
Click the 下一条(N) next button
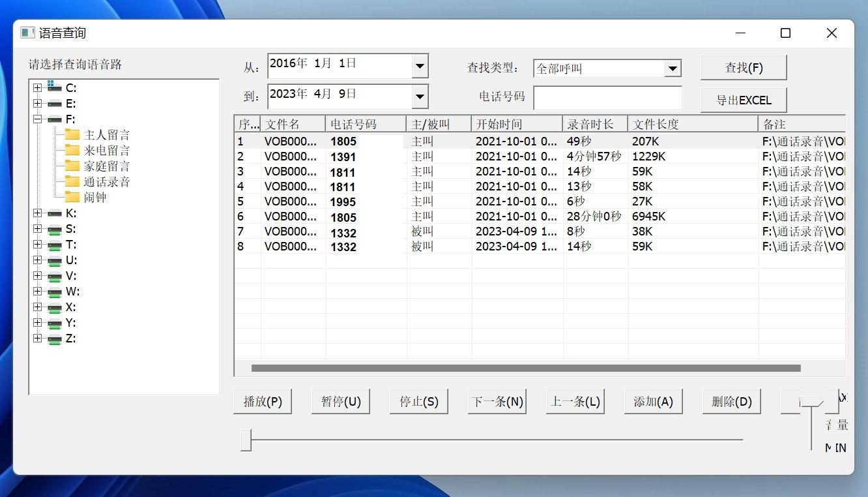pyautogui.click(x=497, y=401)
